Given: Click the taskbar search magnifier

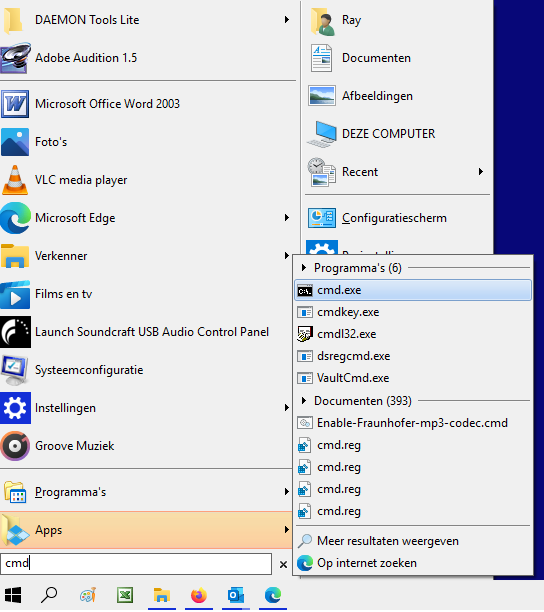Looking at the screenshot, I should 49,596.
